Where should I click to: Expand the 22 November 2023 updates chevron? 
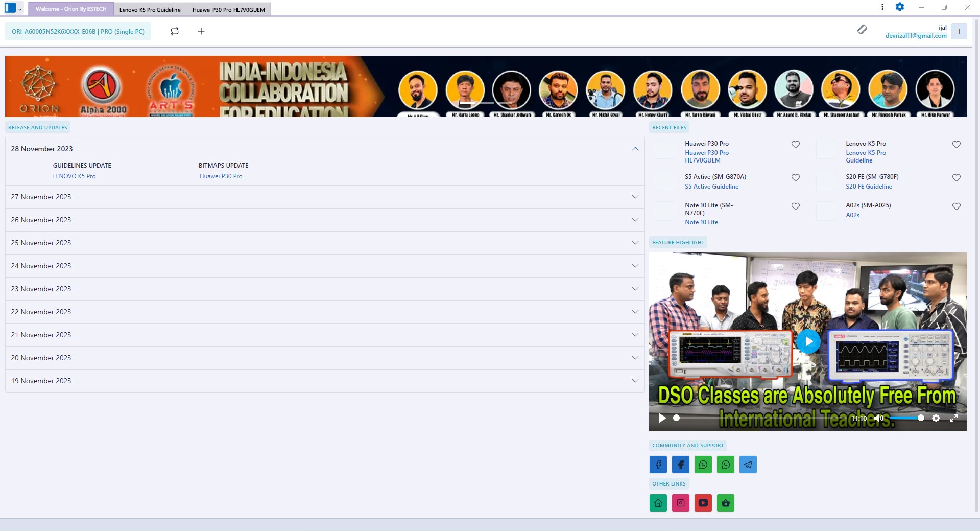coord(635,312)
